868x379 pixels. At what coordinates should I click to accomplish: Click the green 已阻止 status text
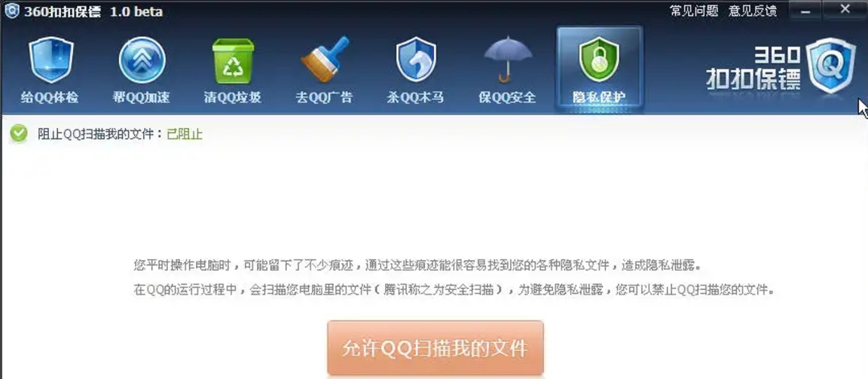pyautogui.click(x=185, y=134)
